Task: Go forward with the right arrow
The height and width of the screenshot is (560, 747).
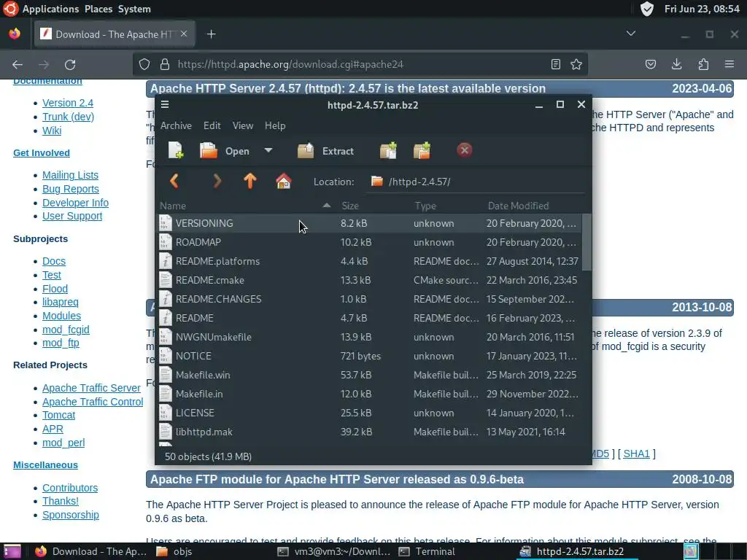Action: pos(217,181)
